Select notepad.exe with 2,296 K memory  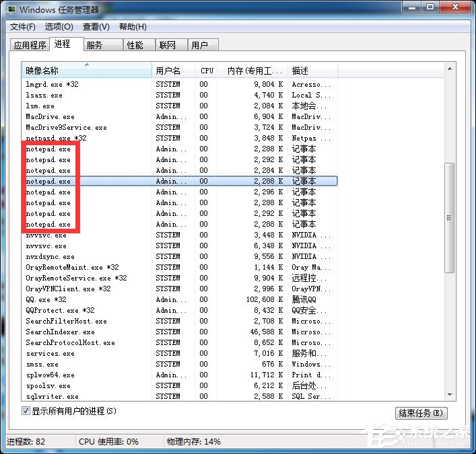pyautogui.click(x=180, y=192)
